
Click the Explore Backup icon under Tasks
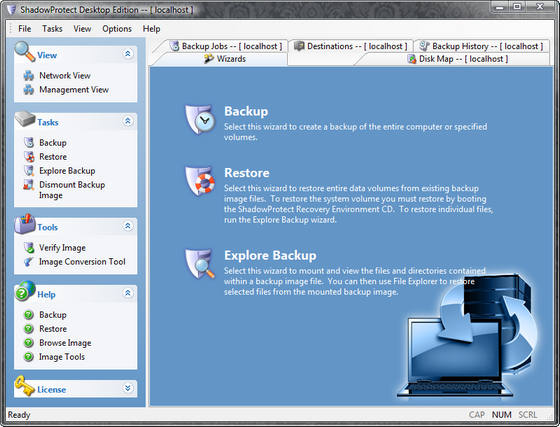pyautogui.click(x=29, y=170)
